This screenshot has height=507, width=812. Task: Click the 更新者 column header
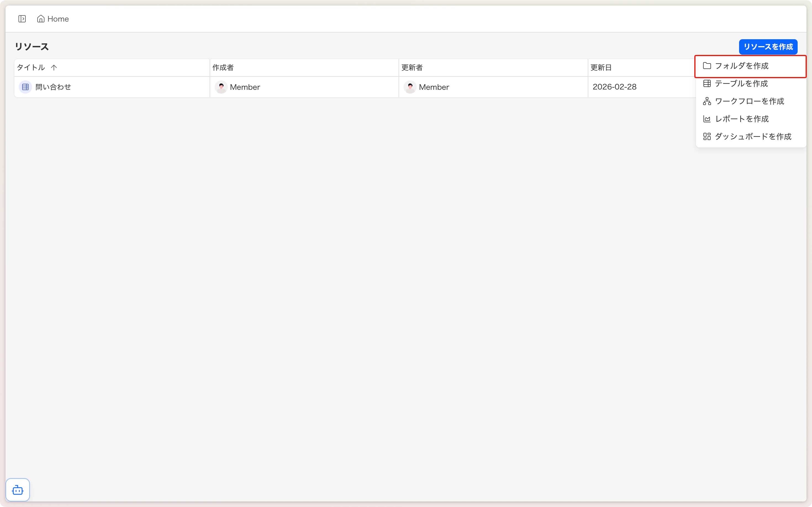[x=412, y=68]
